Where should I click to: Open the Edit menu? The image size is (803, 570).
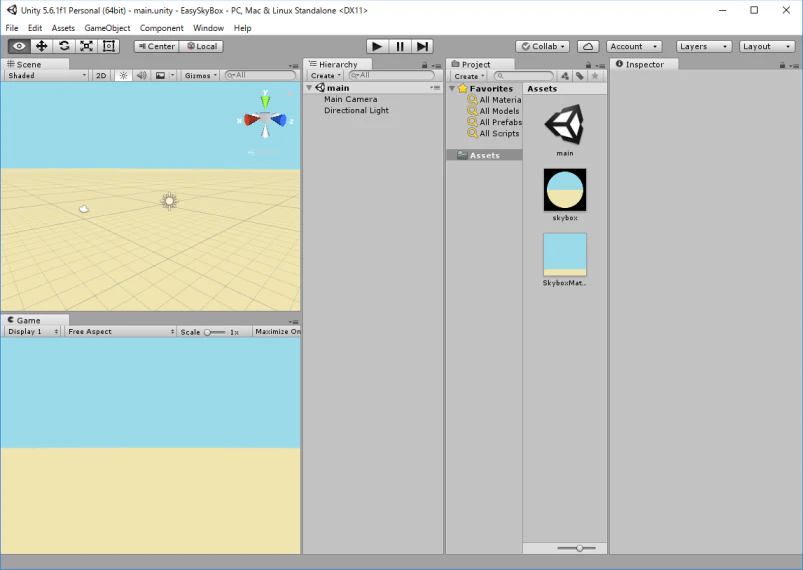click(x=35, y=28)
